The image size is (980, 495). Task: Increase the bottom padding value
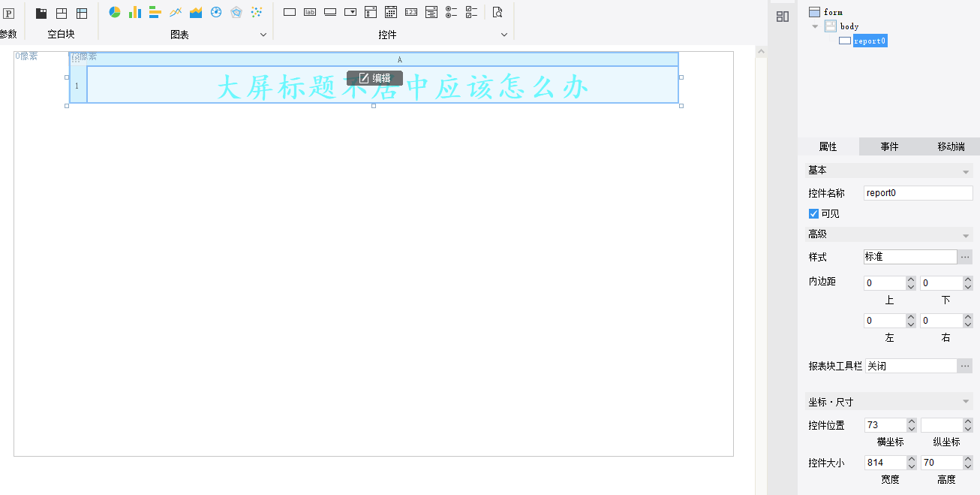[x=968, y=280]
